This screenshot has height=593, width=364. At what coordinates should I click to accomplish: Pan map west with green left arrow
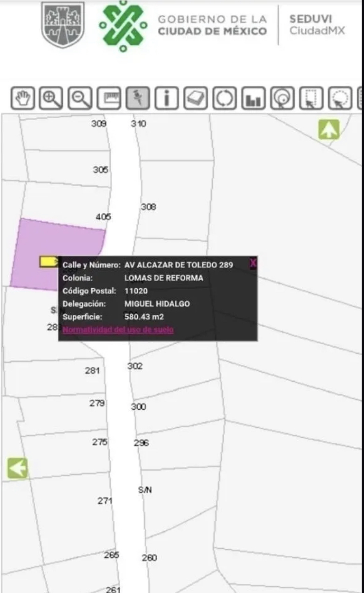[x=18, y=468]
